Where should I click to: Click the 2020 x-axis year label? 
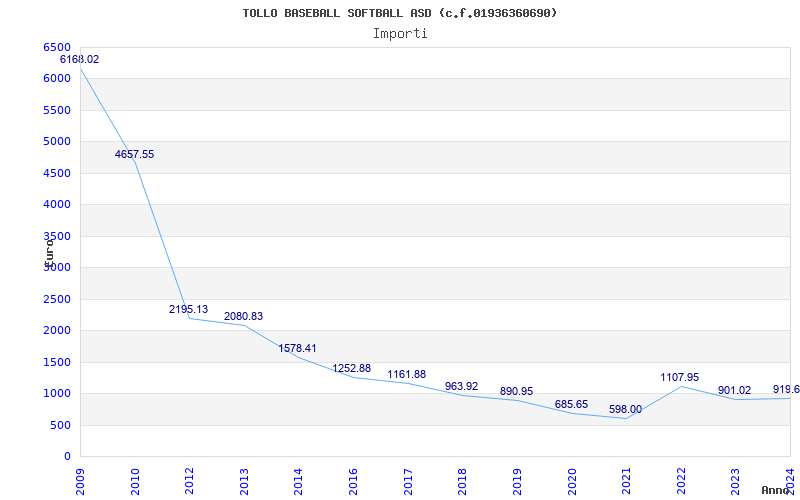point(571,482)
